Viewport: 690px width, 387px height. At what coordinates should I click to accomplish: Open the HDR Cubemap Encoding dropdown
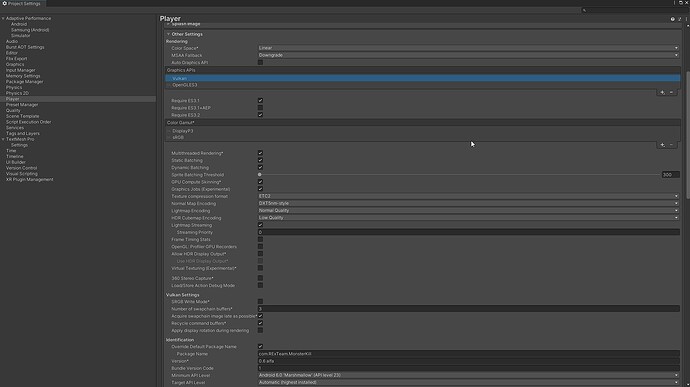pyautogui.click(x=468, y=218)
